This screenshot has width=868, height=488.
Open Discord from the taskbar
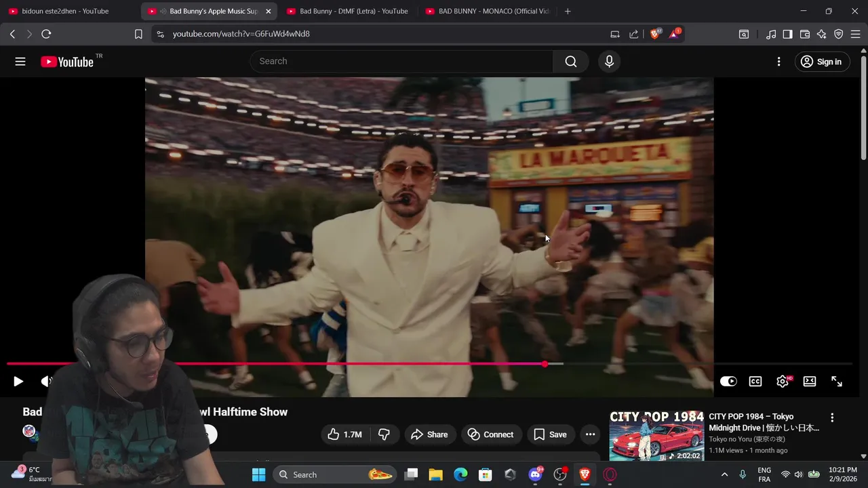coord(535,474)
